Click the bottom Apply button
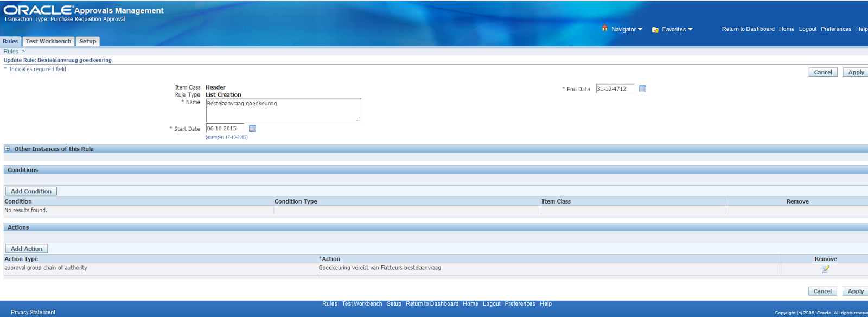Viewport: 868px width, 317px height. pyautogui.click(x=856, y=291)
